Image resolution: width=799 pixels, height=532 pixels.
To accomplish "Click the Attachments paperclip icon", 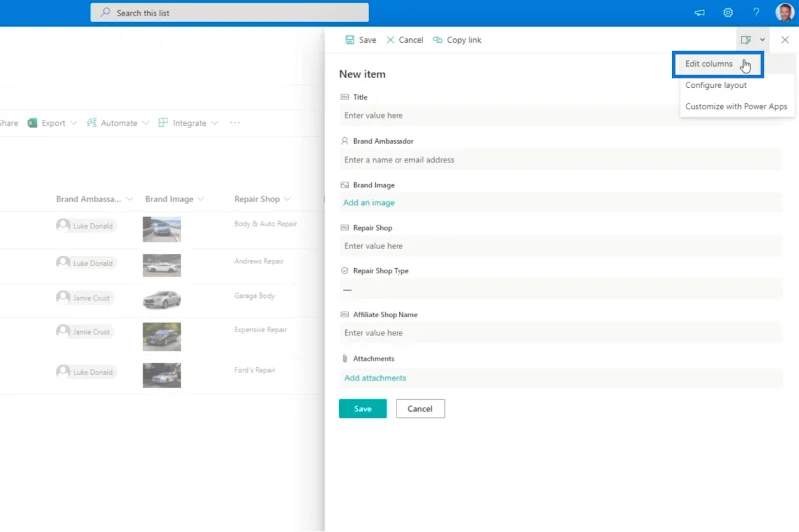I will [344, 359].
